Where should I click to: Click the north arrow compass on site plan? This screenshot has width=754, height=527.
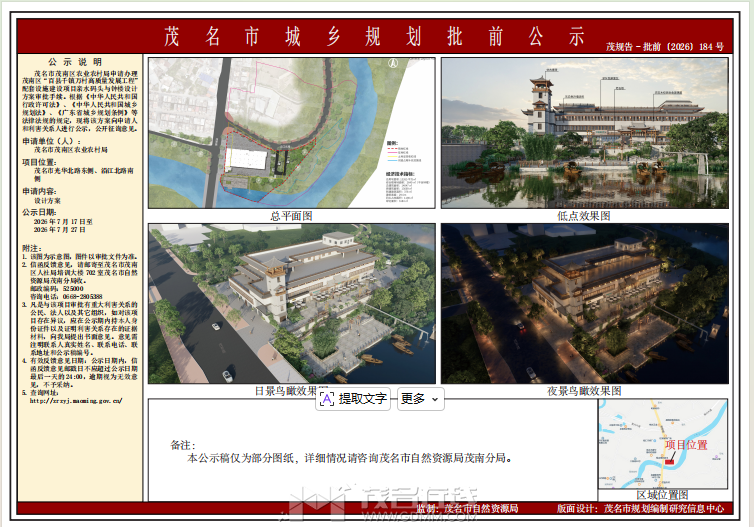393,63
